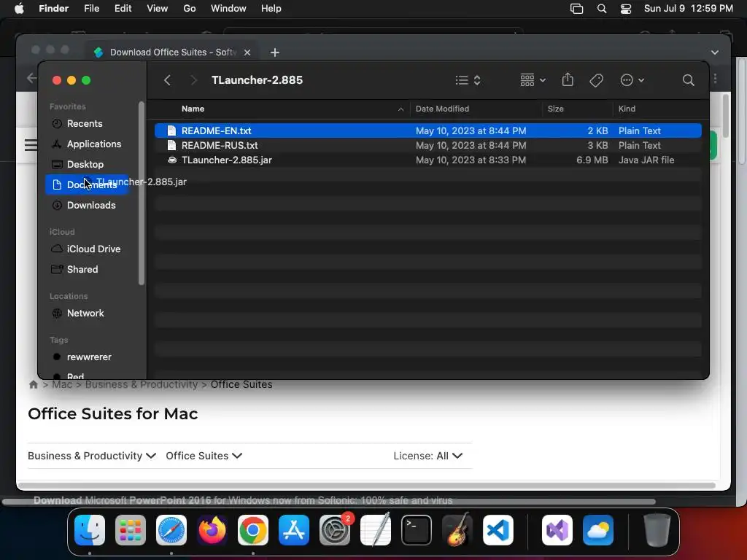Open the Action ellipsis menu
The width and height of the screenshot is (747, 560).
(632, 80)
